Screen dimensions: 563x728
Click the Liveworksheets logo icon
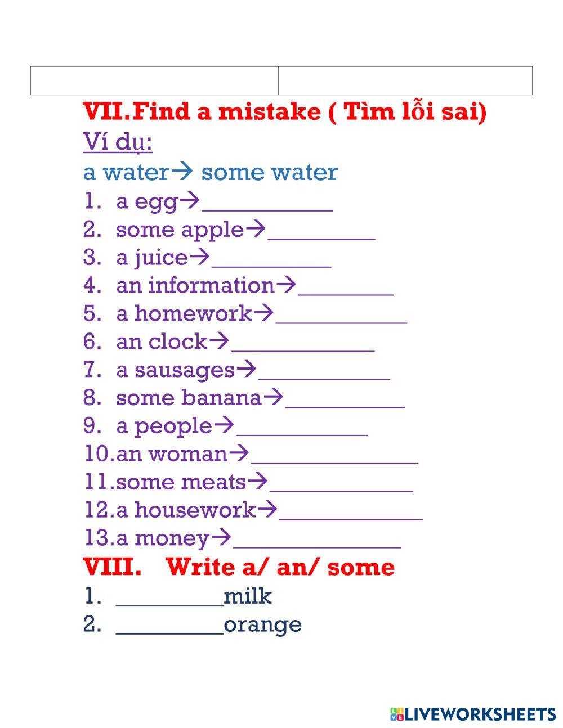[396, 714]
